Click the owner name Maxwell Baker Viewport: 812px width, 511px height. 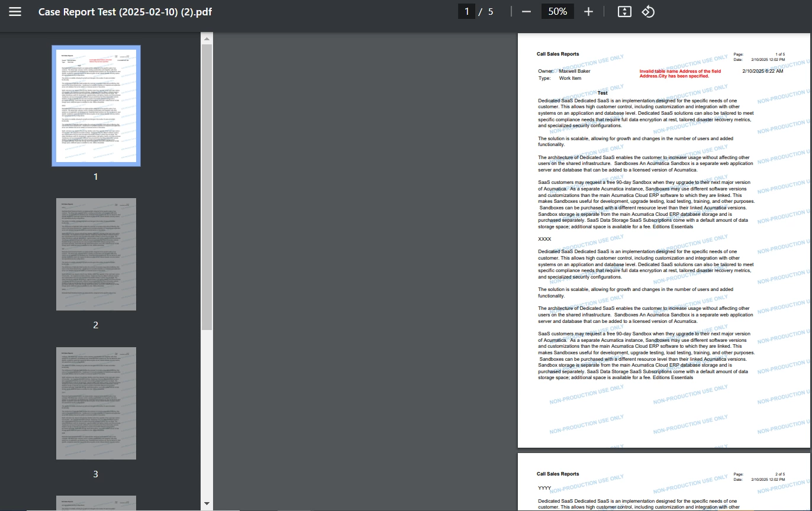click(x=575, y=71)
